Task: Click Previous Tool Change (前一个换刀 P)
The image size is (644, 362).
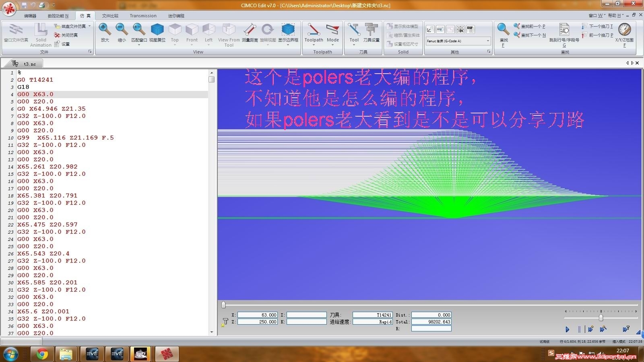Action: (x=597, y=35)
